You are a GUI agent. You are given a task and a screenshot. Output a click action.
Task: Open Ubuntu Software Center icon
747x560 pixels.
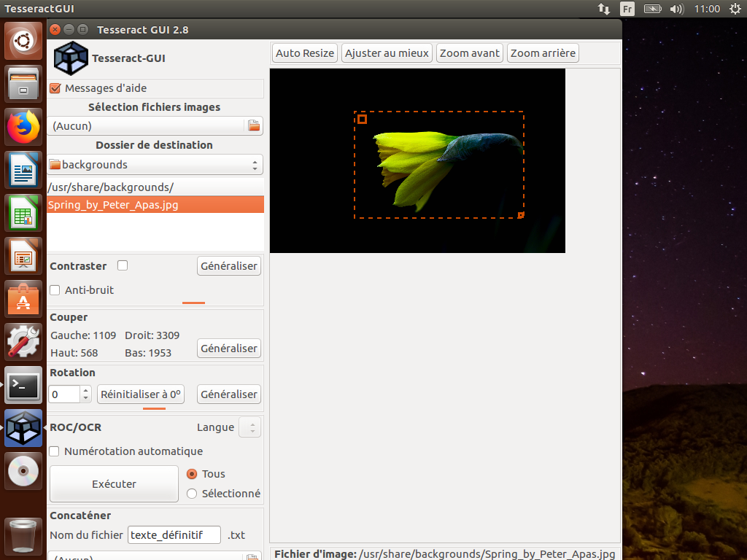pos(23,299)
